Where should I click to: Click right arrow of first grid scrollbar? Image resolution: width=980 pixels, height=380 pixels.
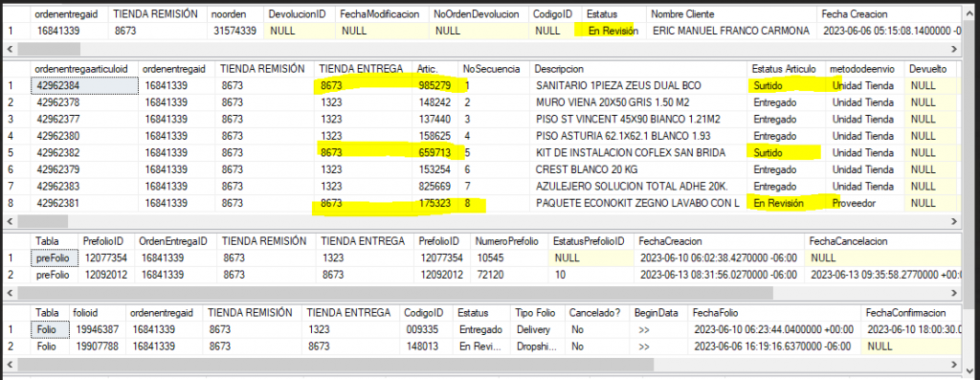tap(954, 49)
